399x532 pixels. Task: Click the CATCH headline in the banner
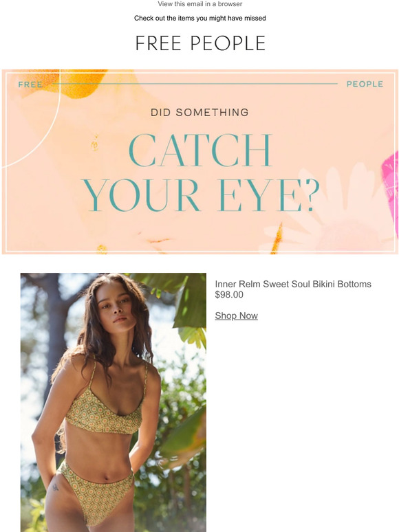tap(200, 150)
